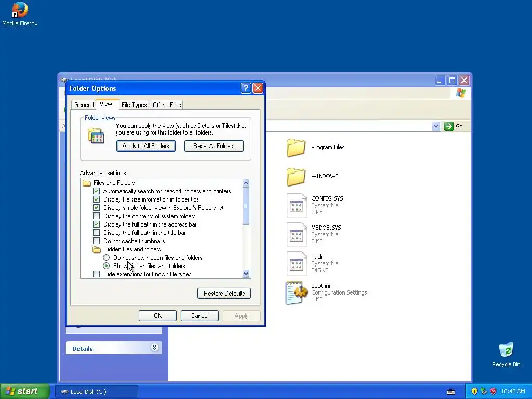
Task: Click the Windows flag logo in Explorer
Action: coord(461,92)
